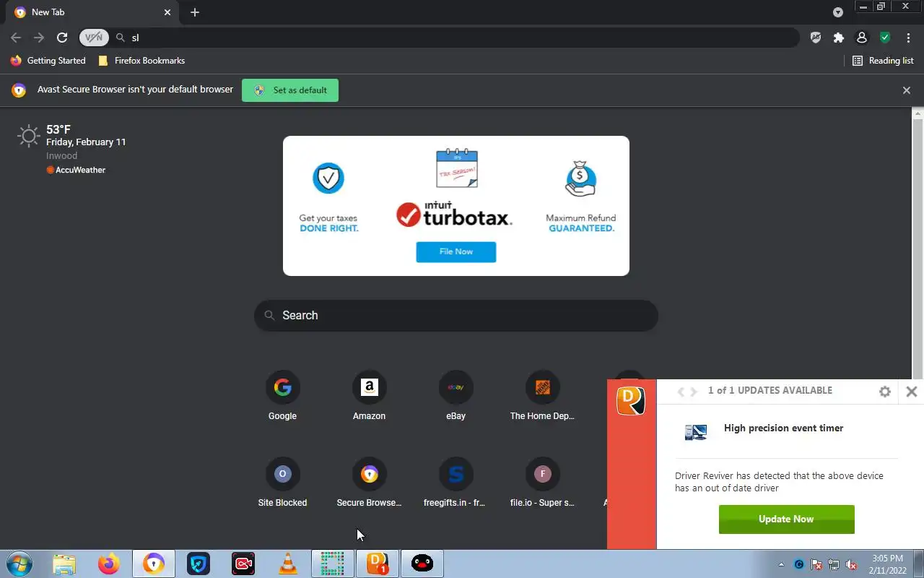This screenshot has height=578, width=924.
Task: Open the screen recorder taskbar icon
Action: tap(243, 564)
